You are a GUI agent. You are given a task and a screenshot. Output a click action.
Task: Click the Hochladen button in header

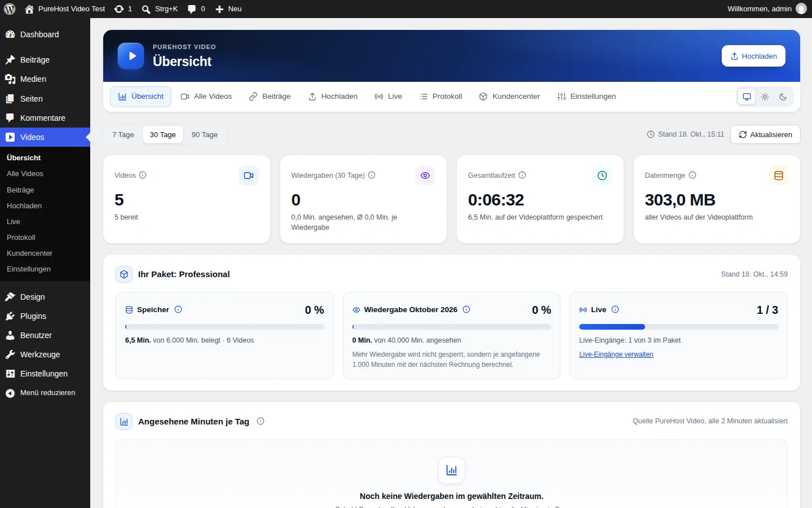click(x=753, y=56)
